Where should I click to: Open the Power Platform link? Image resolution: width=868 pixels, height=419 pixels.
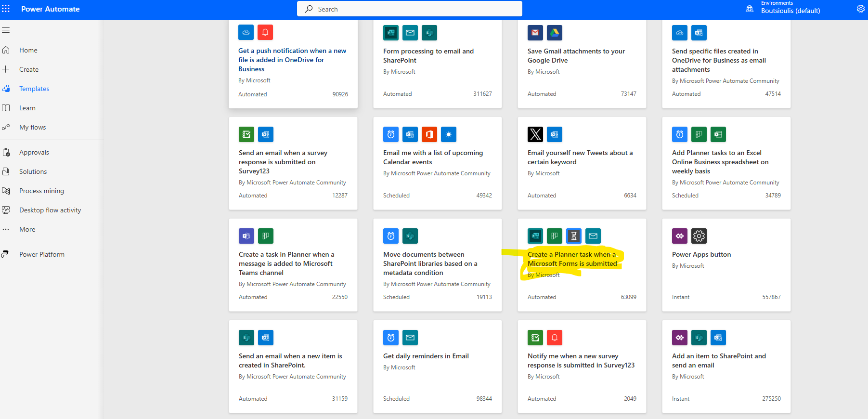pos(42,254)
